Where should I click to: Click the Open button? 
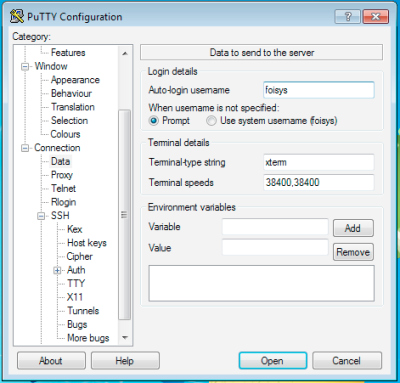tap(273, 361)
